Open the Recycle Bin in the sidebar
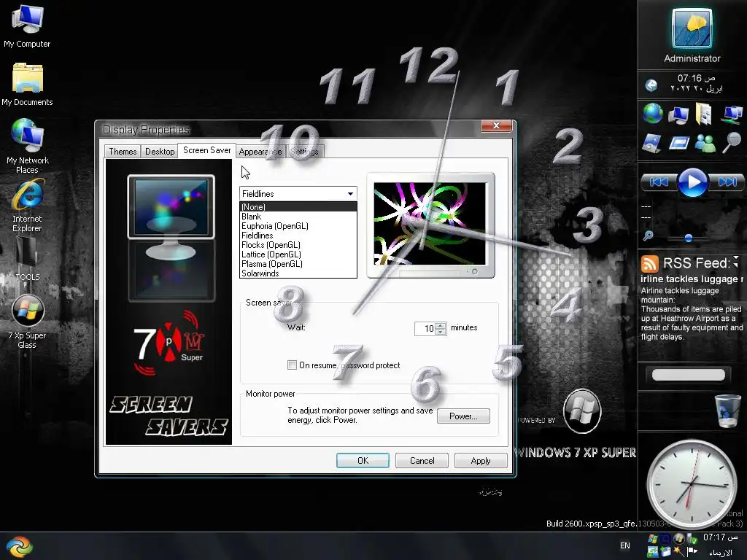Screen dimensions: 747x560 point(727,411)
